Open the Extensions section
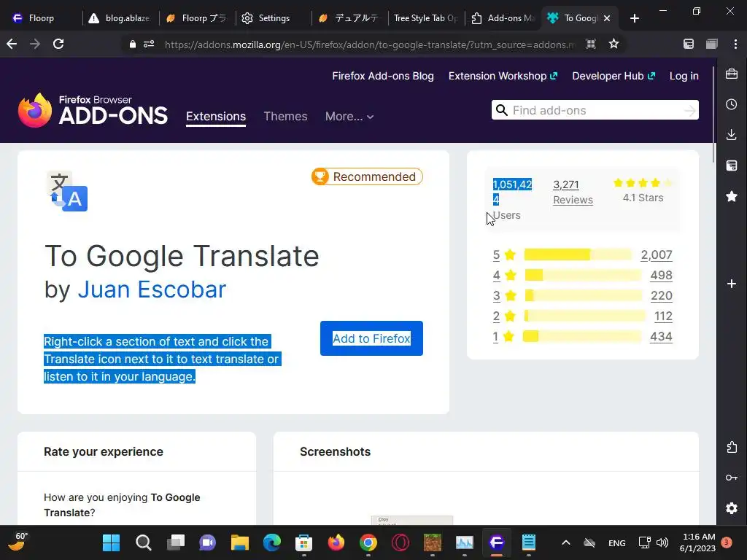Viewport: 747px width, 560px height. click(216, 116)
